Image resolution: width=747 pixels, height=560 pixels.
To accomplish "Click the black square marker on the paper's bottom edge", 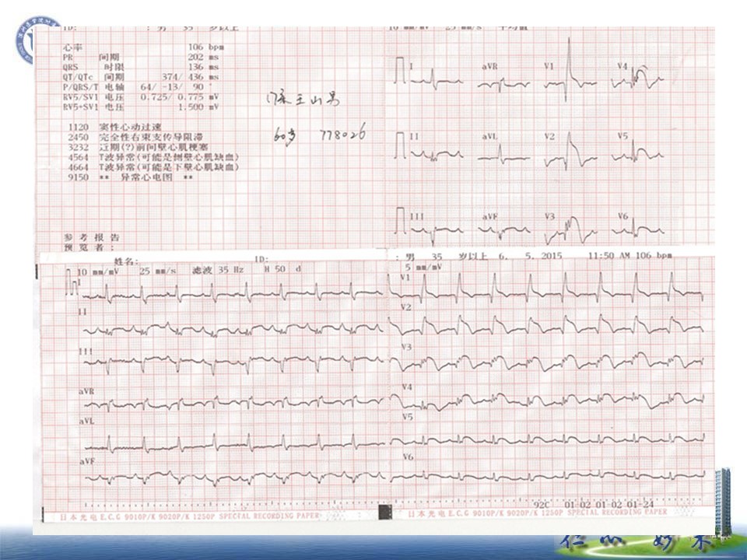I will [385, 513].
